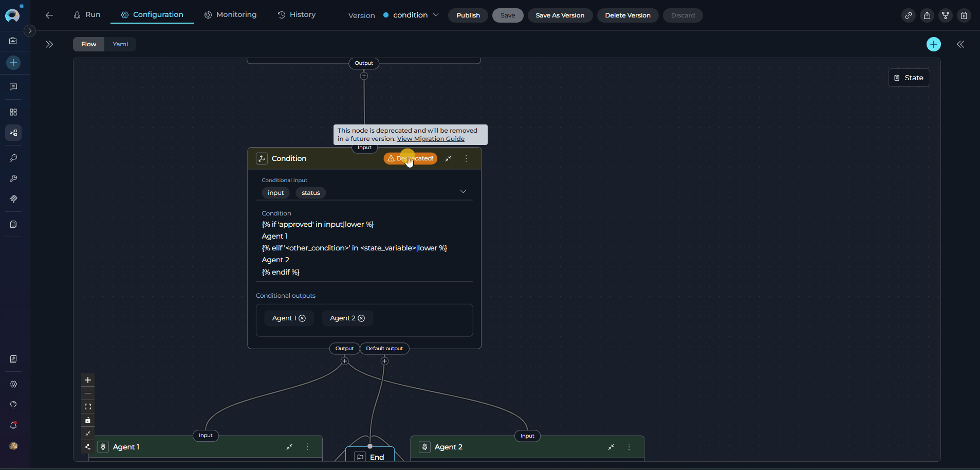
Task: Open the History tab
Action: click(297, 15)
